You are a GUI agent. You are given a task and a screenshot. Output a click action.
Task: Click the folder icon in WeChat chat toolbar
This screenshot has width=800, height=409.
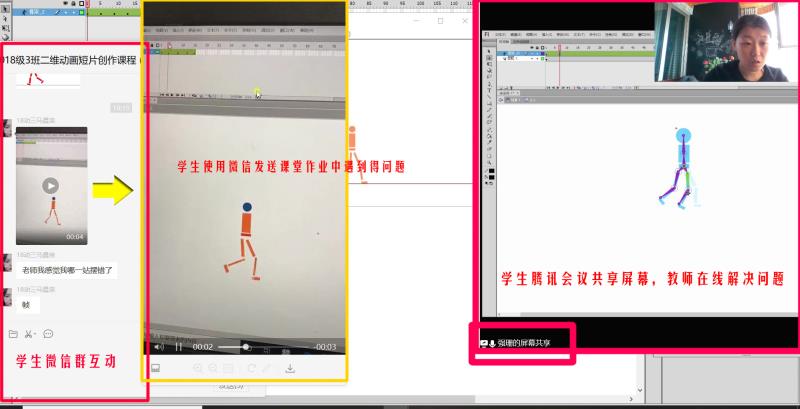pyautogui.click(x=13, y=333)
